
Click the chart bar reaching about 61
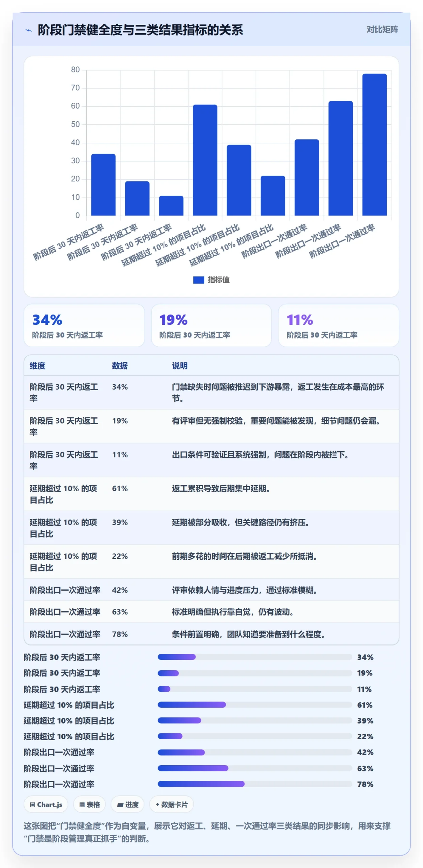click(x=205, y=160)
